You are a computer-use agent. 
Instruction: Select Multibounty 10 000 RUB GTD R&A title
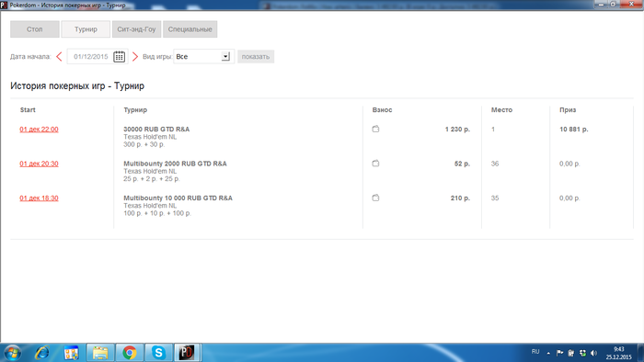pos(178,198)
